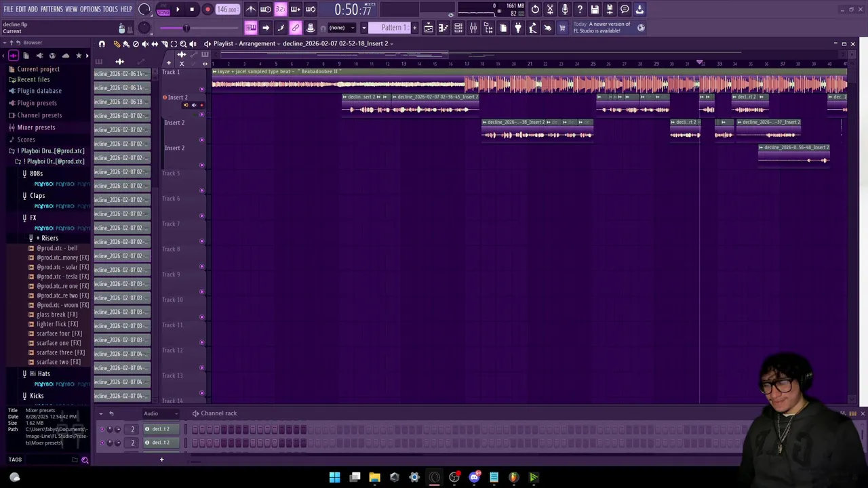The width and height of the screenshot is (868, 488).
Task: Toggle the 3-2-1 countdown before recording
Action: (x=280, y=9)
